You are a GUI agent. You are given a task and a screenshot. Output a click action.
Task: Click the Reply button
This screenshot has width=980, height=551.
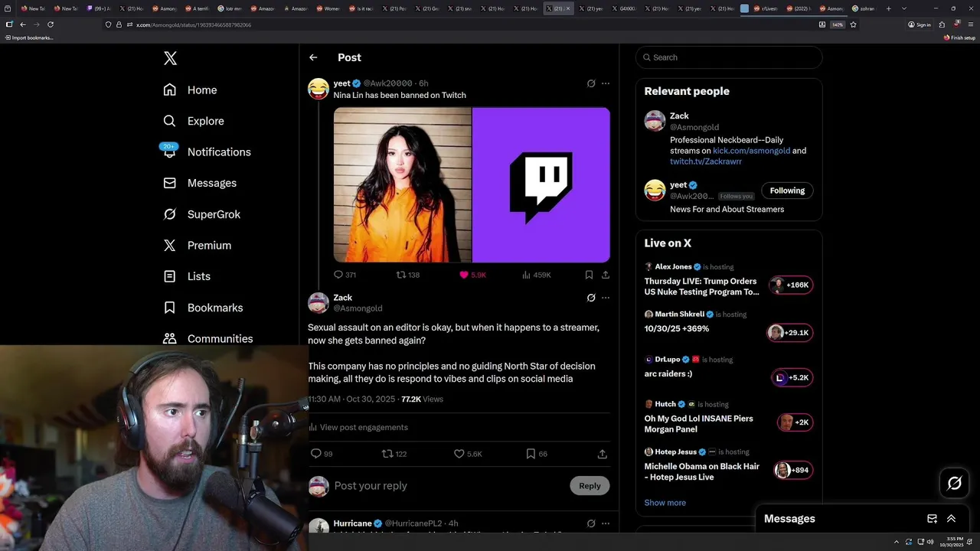tap(590, 486)
